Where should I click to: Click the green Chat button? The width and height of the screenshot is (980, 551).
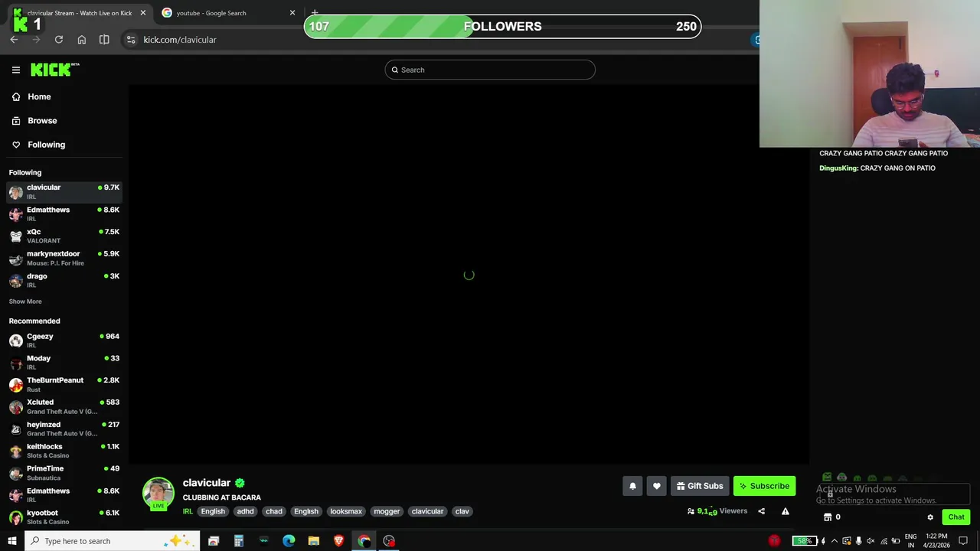click(956, 517)
